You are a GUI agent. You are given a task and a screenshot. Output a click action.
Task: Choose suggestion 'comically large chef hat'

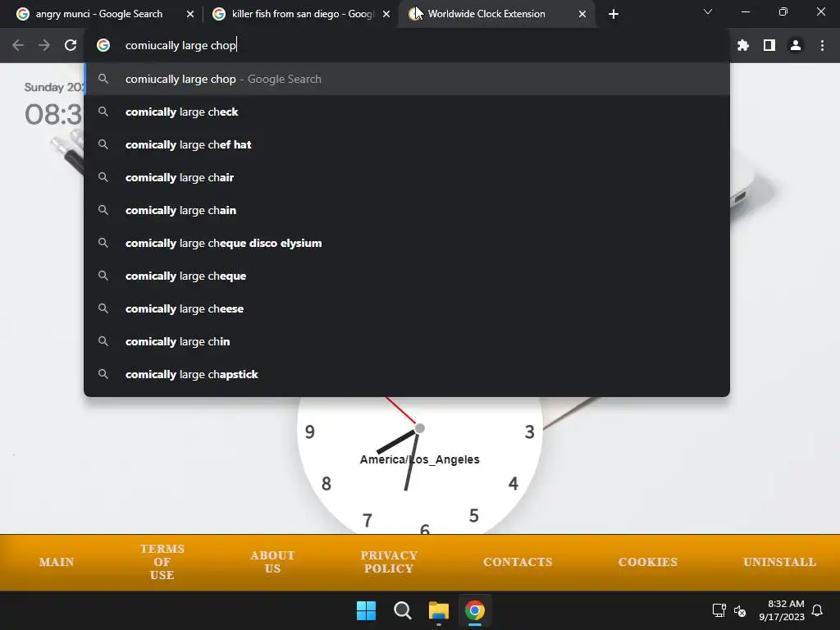point(407,144)
